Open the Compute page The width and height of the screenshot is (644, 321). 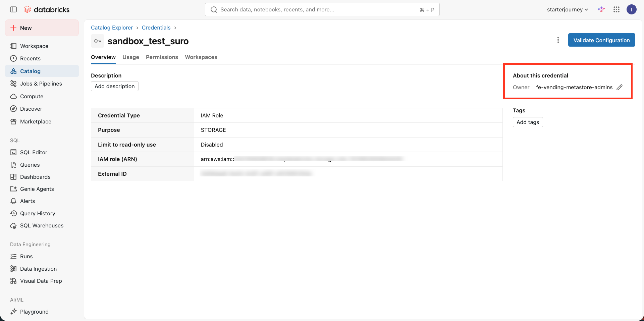[x=42, y=96]
